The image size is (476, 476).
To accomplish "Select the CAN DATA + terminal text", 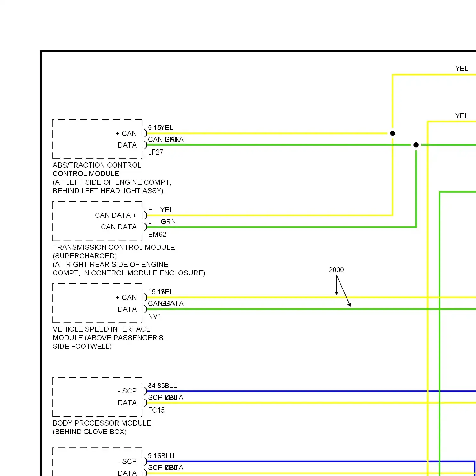I will coord(116,215).
